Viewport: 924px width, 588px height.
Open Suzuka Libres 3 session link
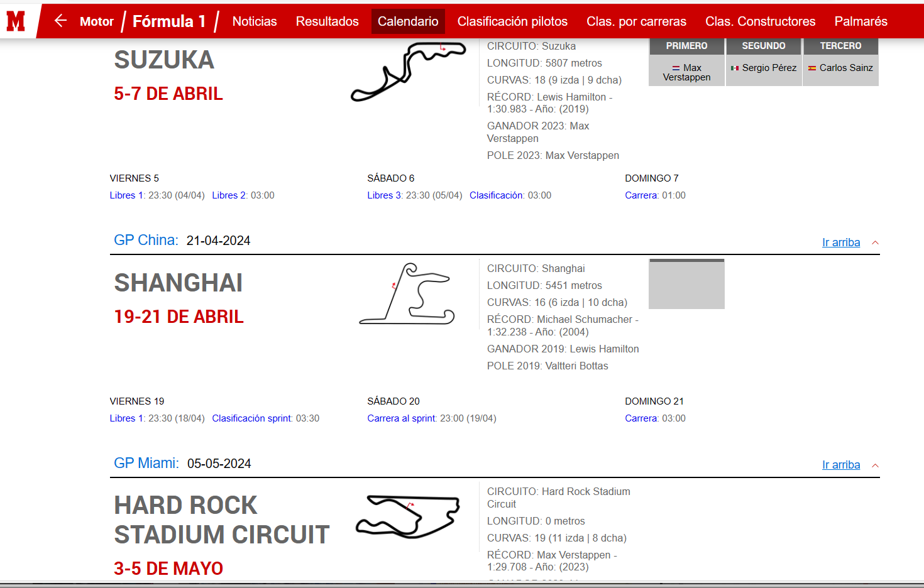[x=385, y=195]
